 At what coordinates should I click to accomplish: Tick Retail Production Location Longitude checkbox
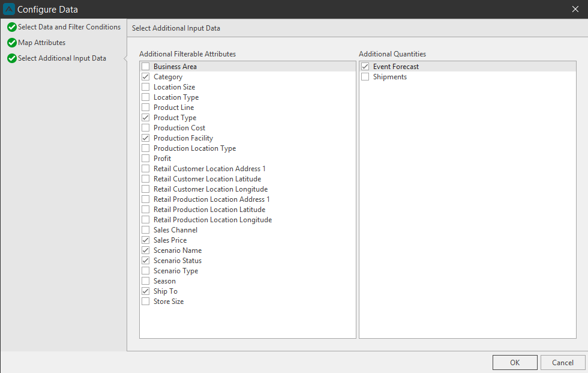145,220
